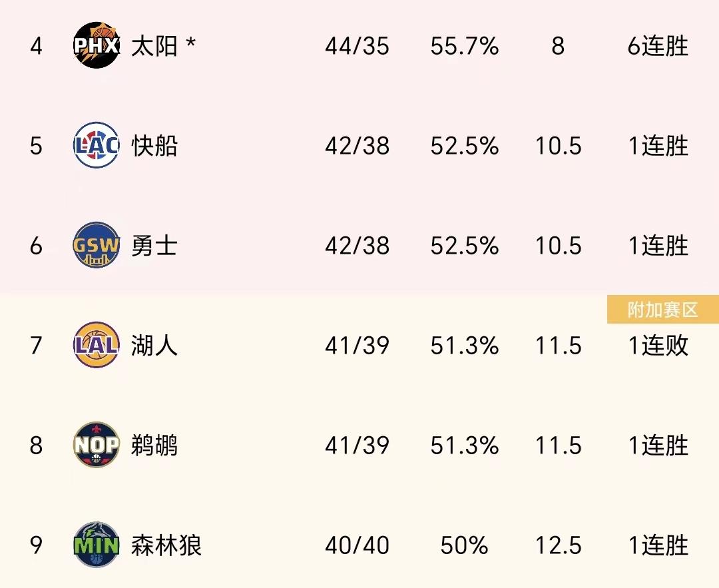Click the Suns 55.7% win percentage
The width and height of the screenshot is (719, 588).
coord(465,46)
